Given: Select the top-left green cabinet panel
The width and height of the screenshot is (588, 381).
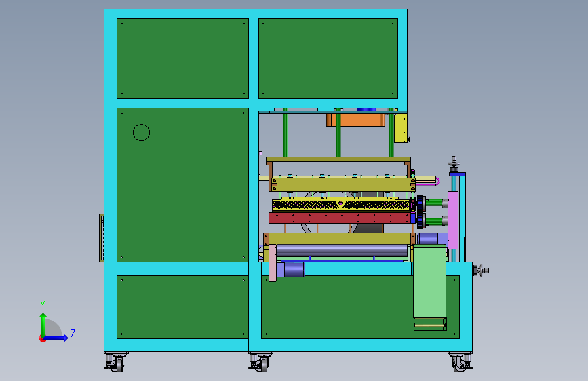Looking at the screenshot, I should click(182, 58).
